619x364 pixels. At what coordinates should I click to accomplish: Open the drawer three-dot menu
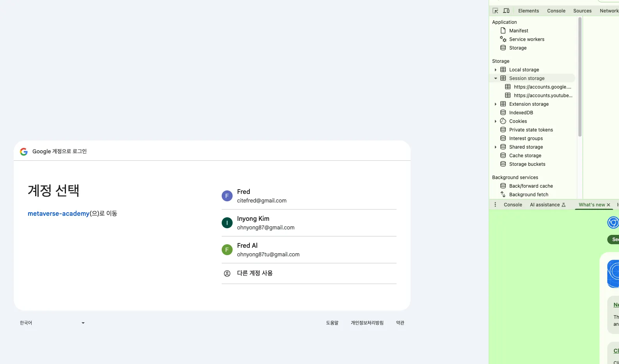pos(495,204)
